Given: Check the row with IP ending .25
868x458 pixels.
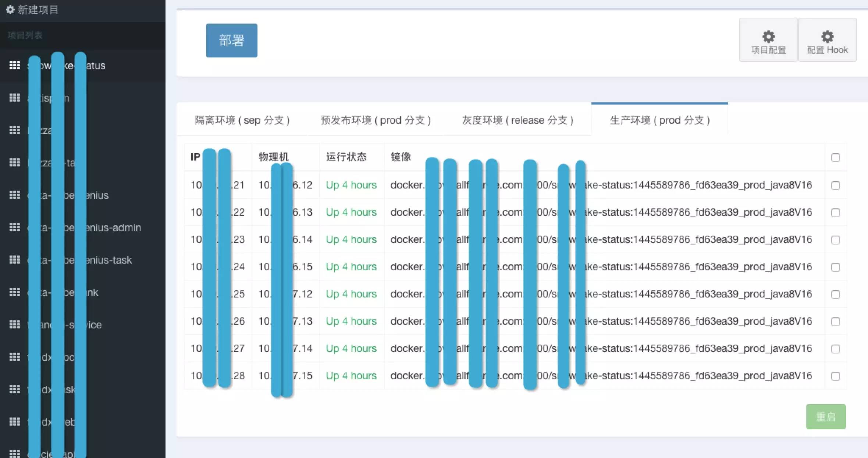Looking at the screenshot, I should [x=836, y=294].
